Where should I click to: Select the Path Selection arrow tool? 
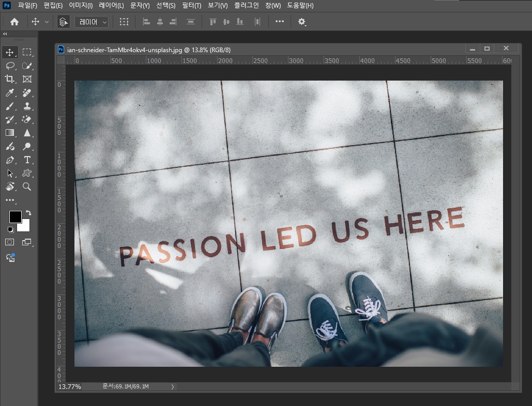click(10, 173)
